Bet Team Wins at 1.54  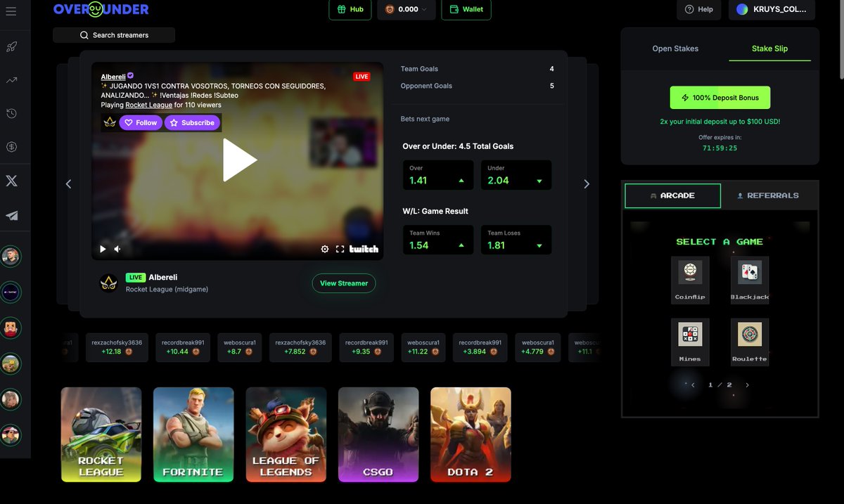[x=437, y=240]
